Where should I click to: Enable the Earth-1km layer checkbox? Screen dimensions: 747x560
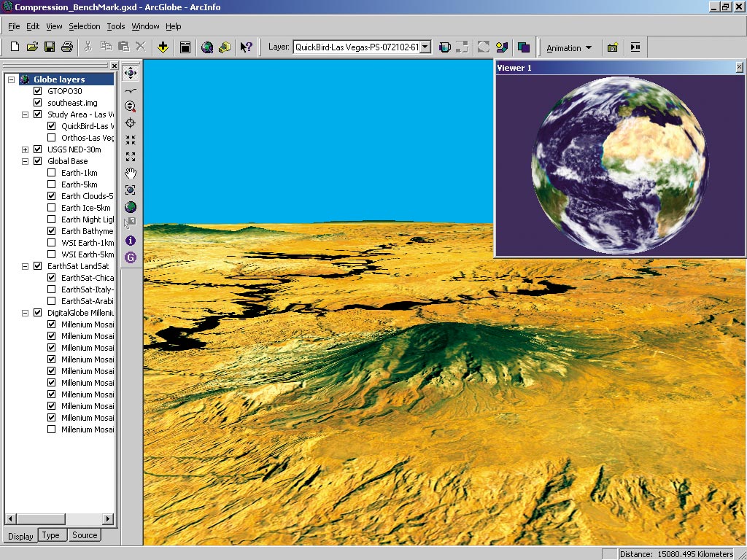[x=51, y=173]
